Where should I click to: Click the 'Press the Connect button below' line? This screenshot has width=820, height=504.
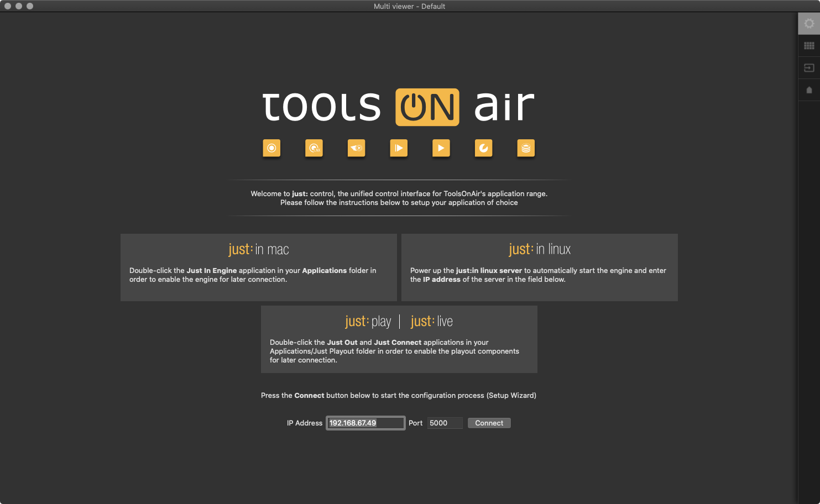399,395
